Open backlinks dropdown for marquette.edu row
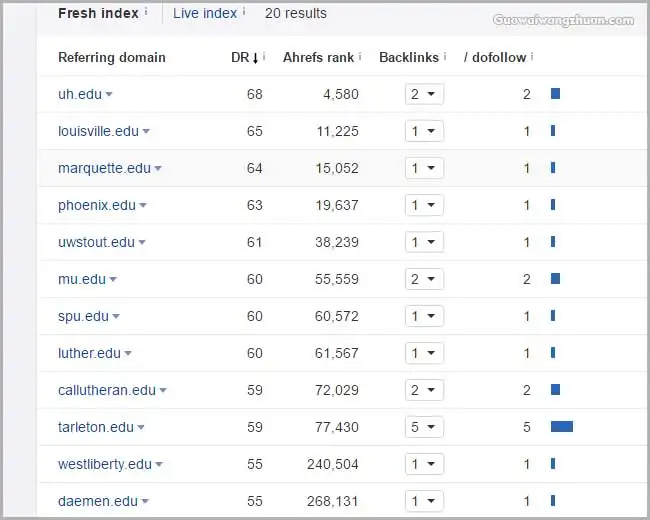The width and height of the screenshot is (650, 520). click(424, 168)
